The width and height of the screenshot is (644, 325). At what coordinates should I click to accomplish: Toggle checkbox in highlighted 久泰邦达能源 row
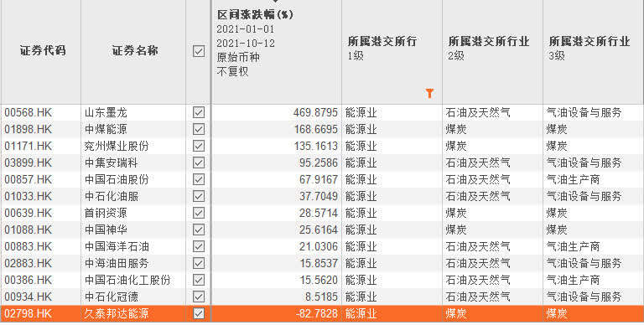199,313
